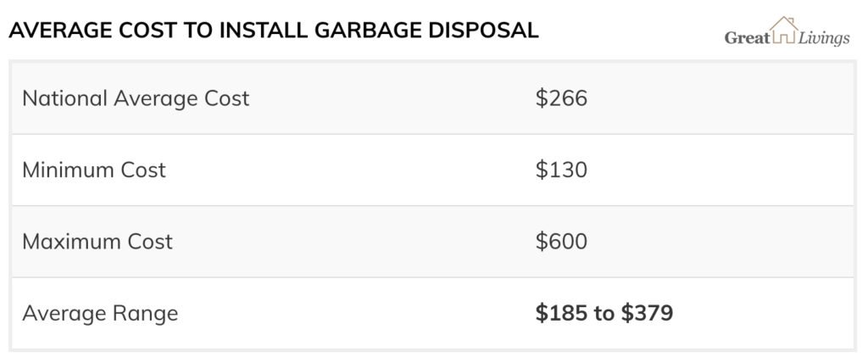Viewport: 868px width, 363px height.
Task: Click the $266 value
Action: 561,98
